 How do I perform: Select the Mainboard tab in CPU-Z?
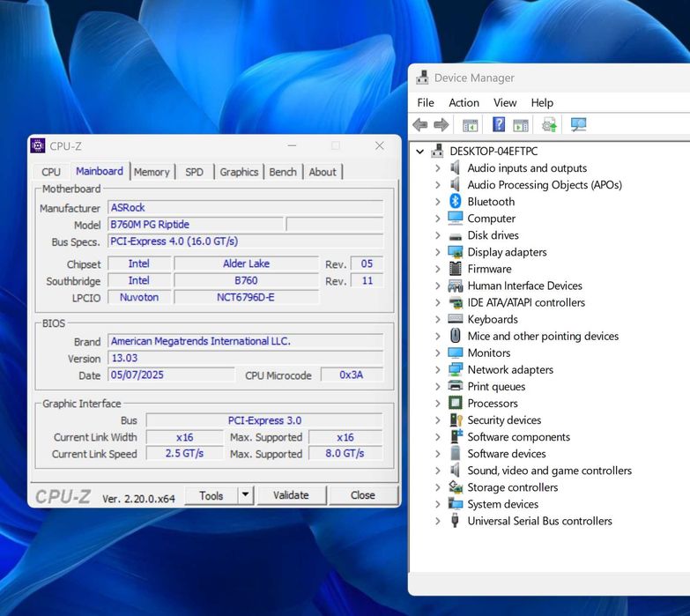click(x=100, y=171)
